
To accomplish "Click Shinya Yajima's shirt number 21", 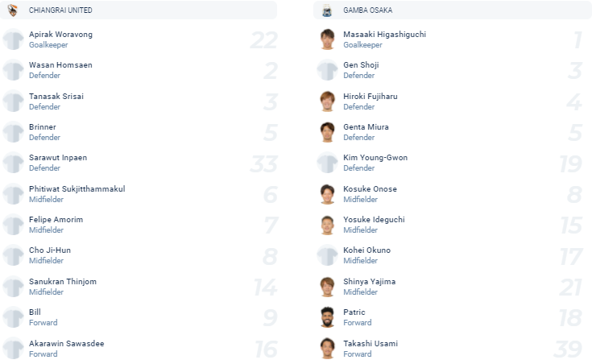I will tap(571, 287).
